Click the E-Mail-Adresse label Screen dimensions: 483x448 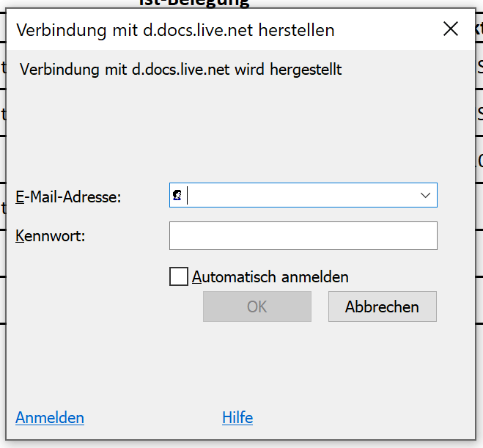click(68, 197)
